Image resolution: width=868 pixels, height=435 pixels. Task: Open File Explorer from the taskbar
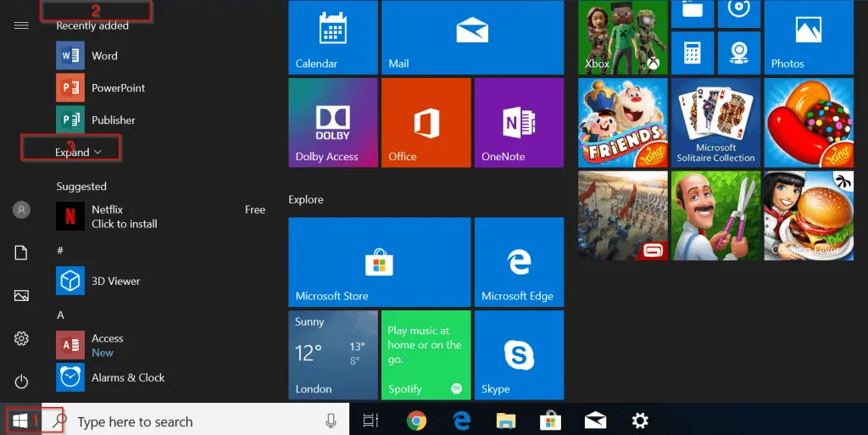[506, 421]
